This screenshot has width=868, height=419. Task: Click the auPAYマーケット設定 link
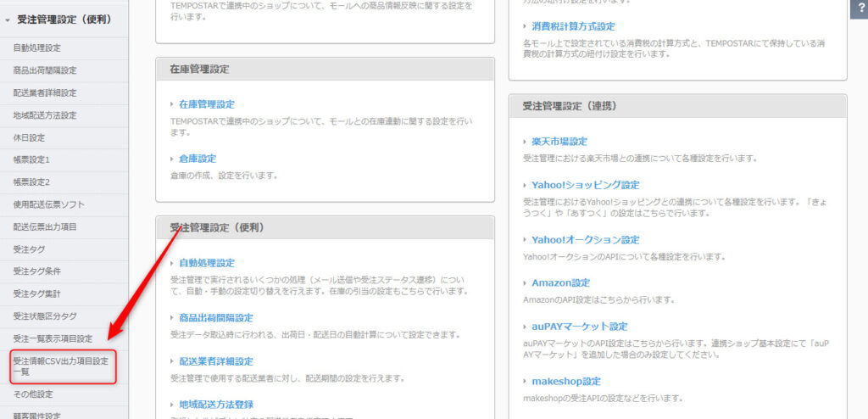(579, 327)
